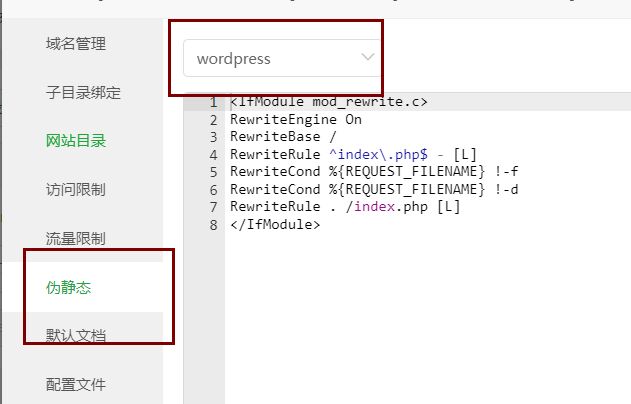631x404 pixels.
Task: Open 默认文档 settings
Action: click(75, 336)
